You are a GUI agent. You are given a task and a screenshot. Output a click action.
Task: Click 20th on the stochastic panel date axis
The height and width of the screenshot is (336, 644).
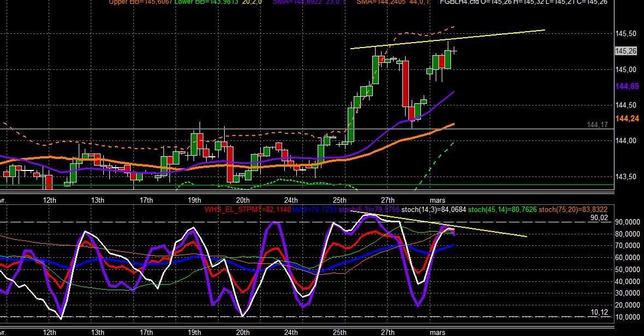pyautogui.click(x=242, y=332)
